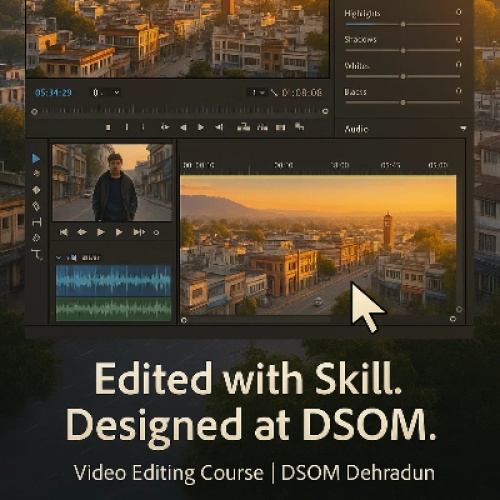Adjust the Blacks slider handle
The image size is (500, 500).
coord(403,103)
